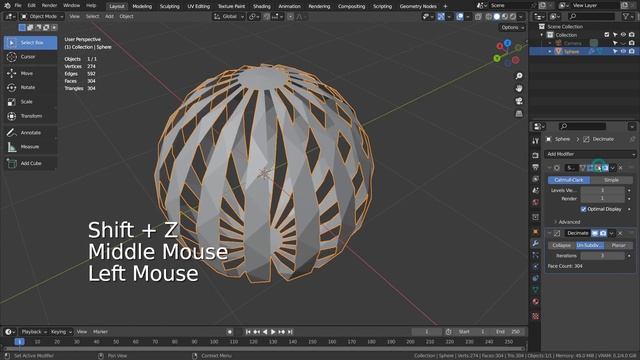Screen dimensions: 640x360
Task: Open the Keying dropdown in timeline
Action: coord(61,332)
